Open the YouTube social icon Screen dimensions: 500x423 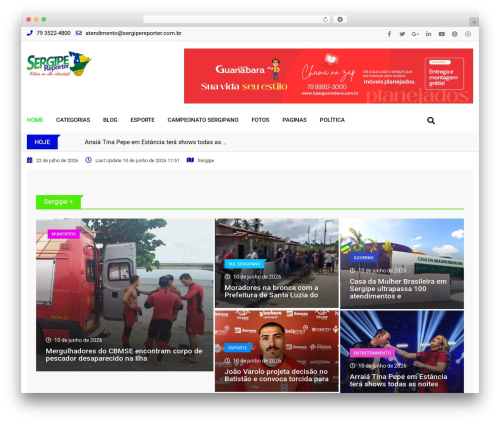(x=442, y=34)
